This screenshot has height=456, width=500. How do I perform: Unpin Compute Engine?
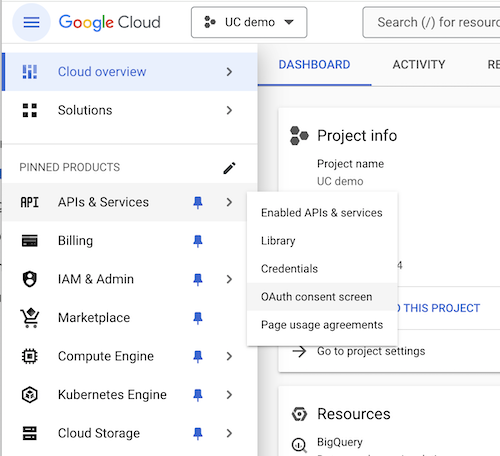(198, 356)
